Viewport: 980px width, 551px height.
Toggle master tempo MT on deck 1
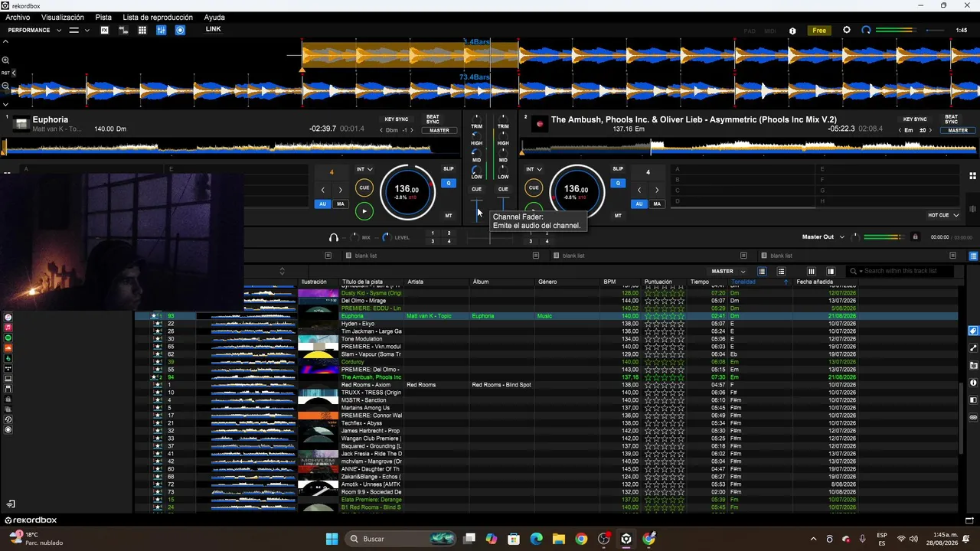coord(449,216)
